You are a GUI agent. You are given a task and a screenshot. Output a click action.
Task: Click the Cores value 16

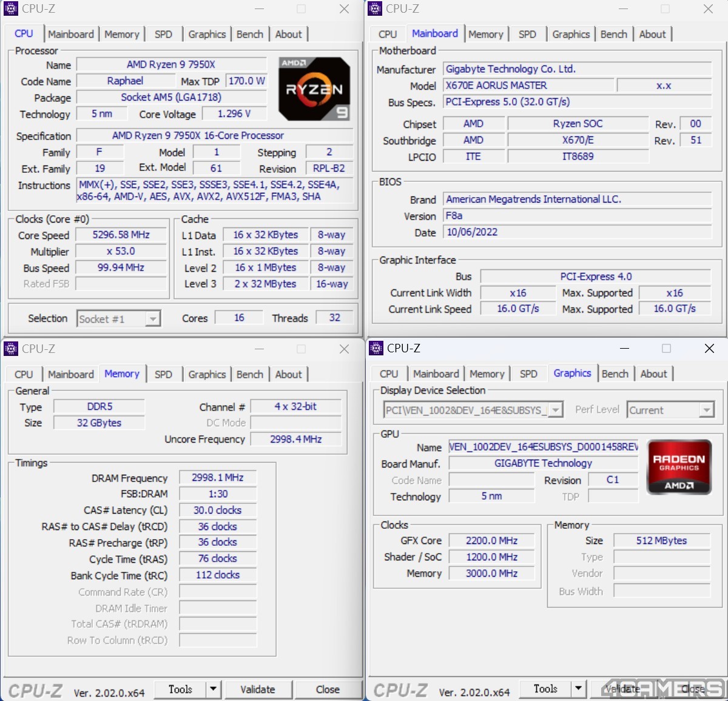pyautogui.click(x=239, y=318)
